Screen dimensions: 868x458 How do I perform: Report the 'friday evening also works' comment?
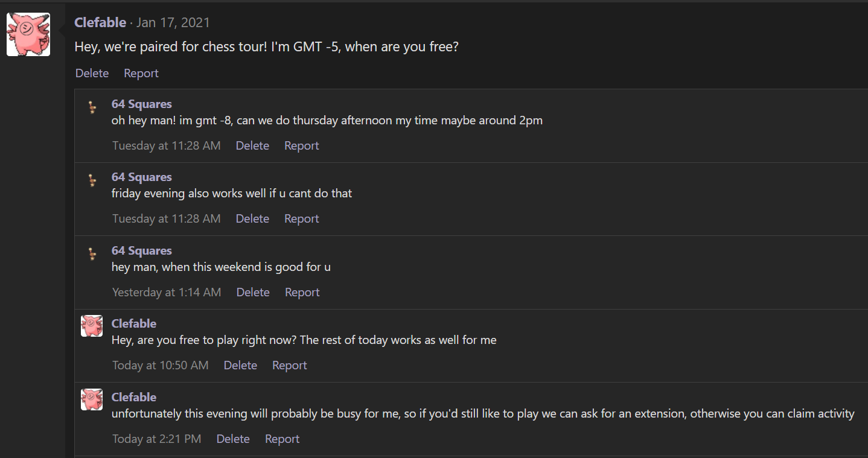302,218
